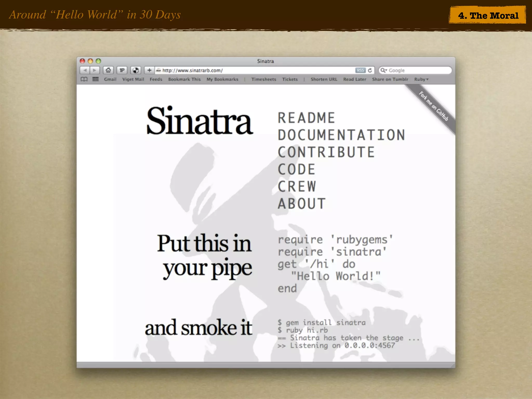The width and height of the screenshot is (532, 399).
Task: Reload page with the refresh icon
Action: coord(370,70)
